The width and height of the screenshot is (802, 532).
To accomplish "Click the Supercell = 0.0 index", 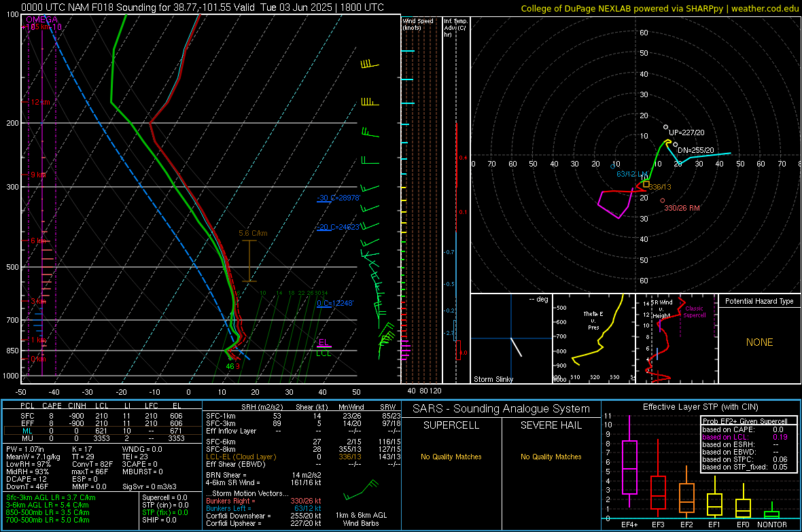I will coord(164,497).
